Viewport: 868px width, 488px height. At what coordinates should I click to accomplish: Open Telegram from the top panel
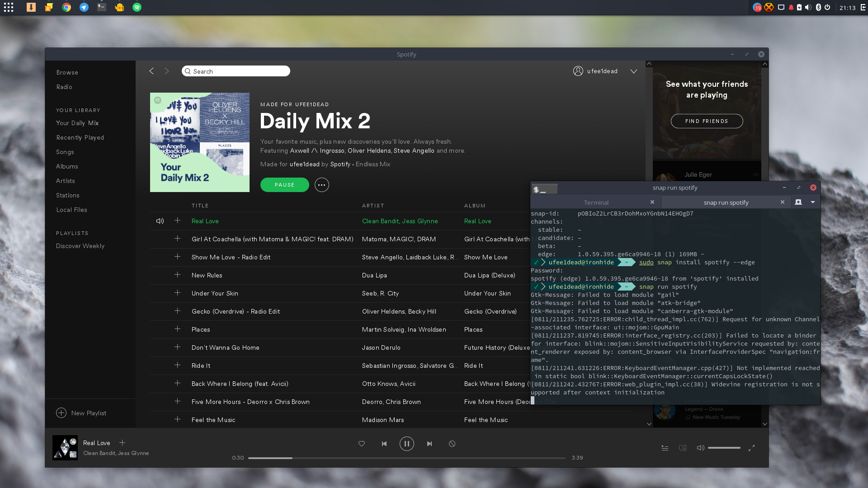pos(84,7)
